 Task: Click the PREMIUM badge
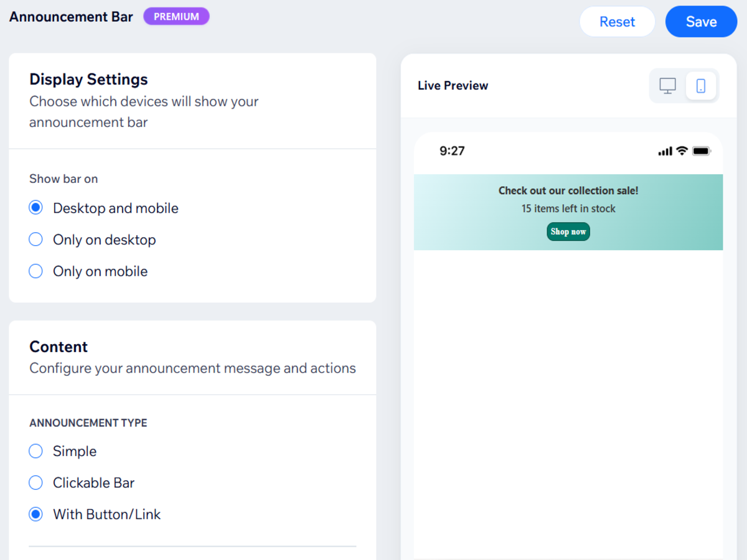176,17
